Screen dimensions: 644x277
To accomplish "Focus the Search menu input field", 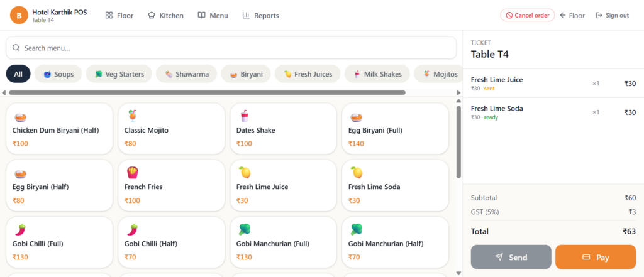I will coord(231,48).
